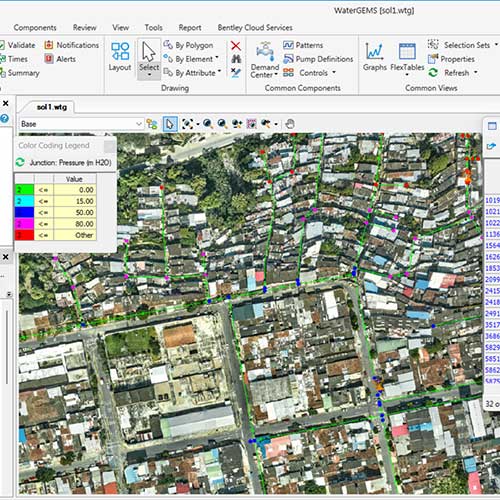The height and width of the screenshot is (500, 500).
Task: Click the blue legend color swatch
Action: 24,212
